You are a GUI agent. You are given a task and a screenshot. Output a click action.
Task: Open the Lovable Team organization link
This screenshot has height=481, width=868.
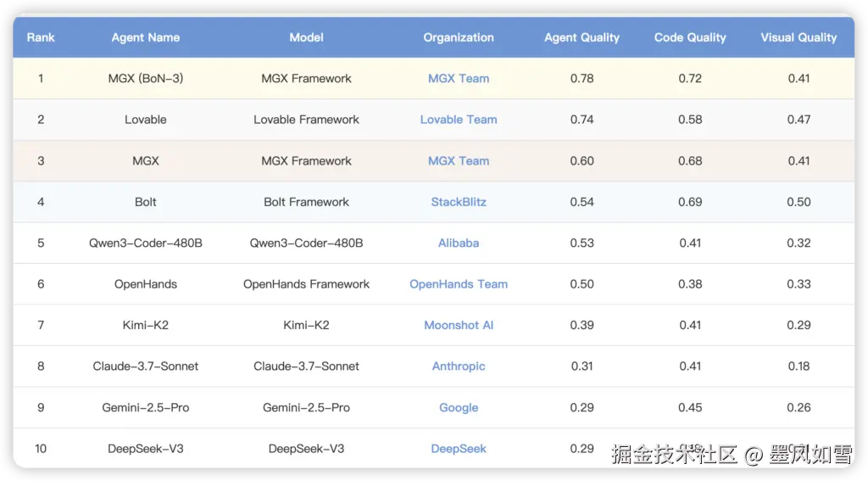click(459, 119)
